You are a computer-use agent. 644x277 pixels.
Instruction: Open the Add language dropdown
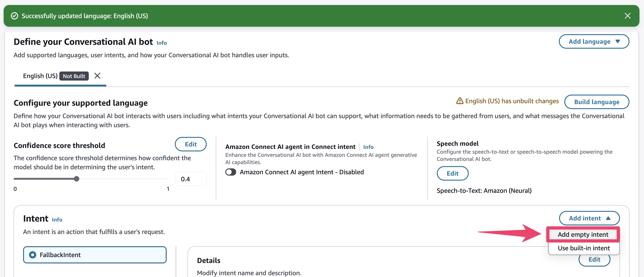pyautogui.click(x=594, y=41)
